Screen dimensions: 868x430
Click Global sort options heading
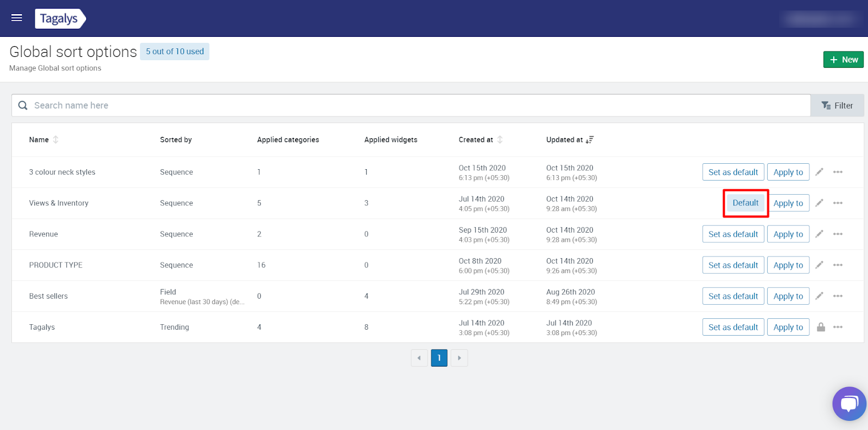pyautogui.click(x=73, y=52)
